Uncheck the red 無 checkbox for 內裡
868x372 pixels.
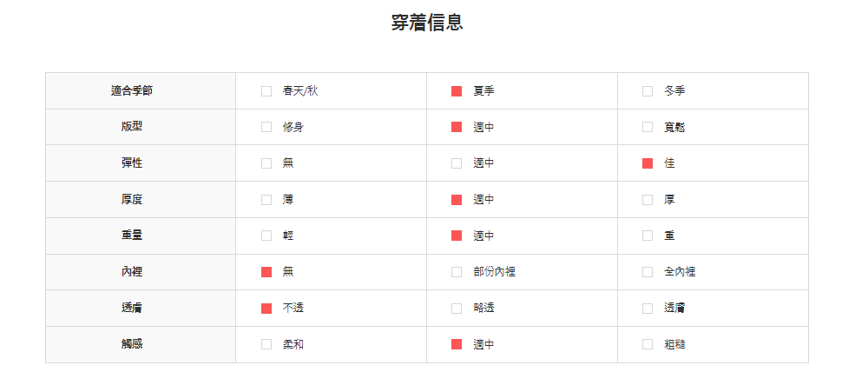(266, 272)
